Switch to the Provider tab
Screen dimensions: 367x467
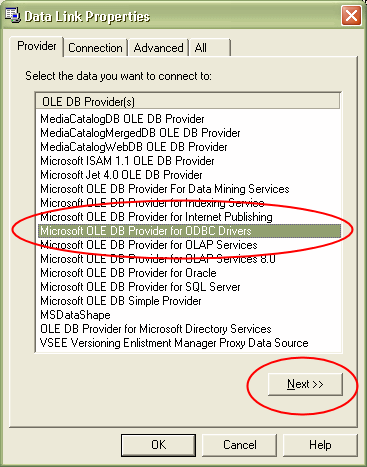pos(37,46)
